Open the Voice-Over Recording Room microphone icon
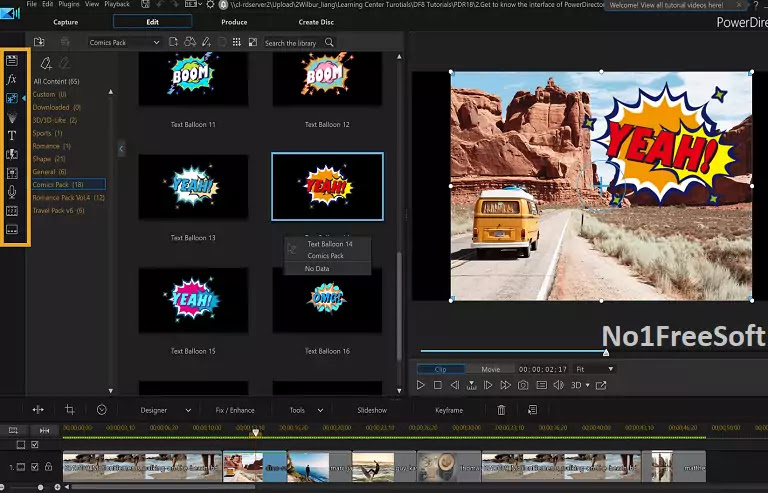 (x=12, y=191)
